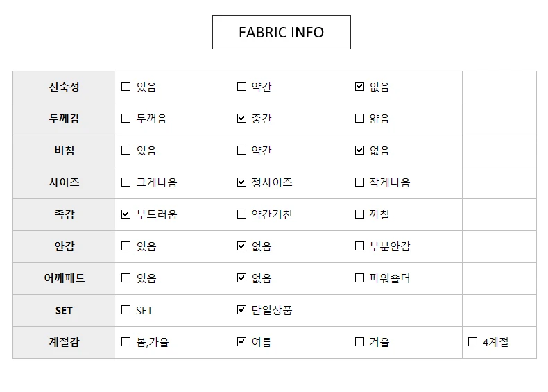The width and height of the screenshot is (548, 392).
Task: Check 약간 checkbox in 신축성 row
Action: 241,87
